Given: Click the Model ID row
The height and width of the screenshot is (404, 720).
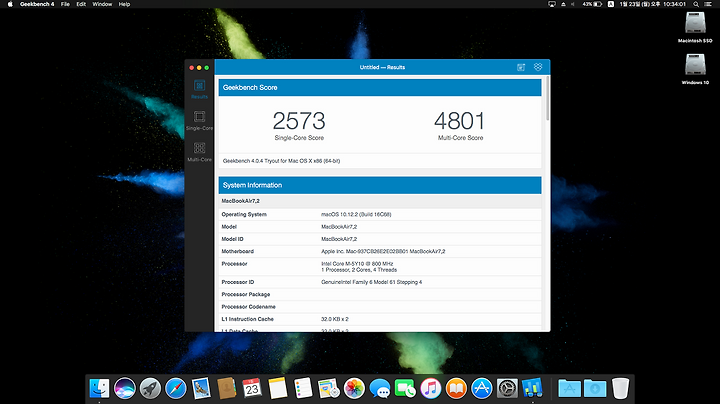Looking at the screenshot, I should click(380, 239).
